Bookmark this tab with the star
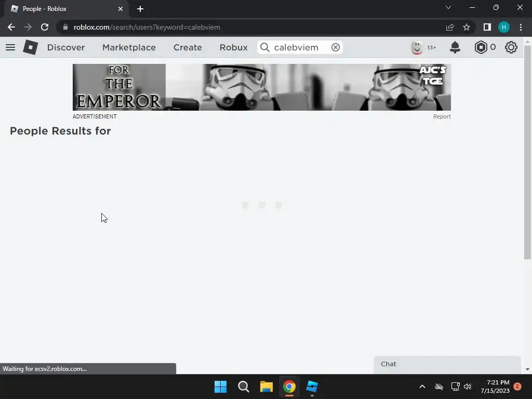This screenshot has height=399, width=532. click(x=467, y=27)
